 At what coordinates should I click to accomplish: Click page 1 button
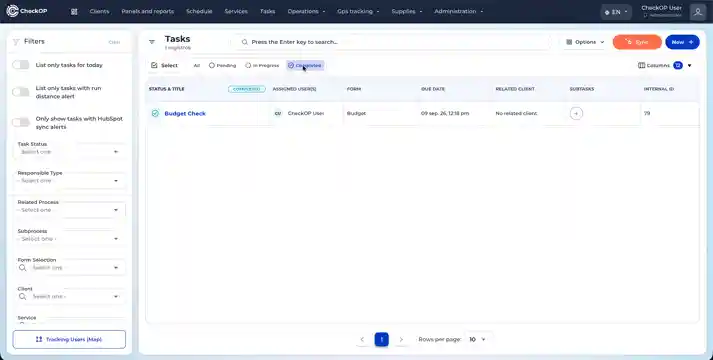click(x=382, y=340)
